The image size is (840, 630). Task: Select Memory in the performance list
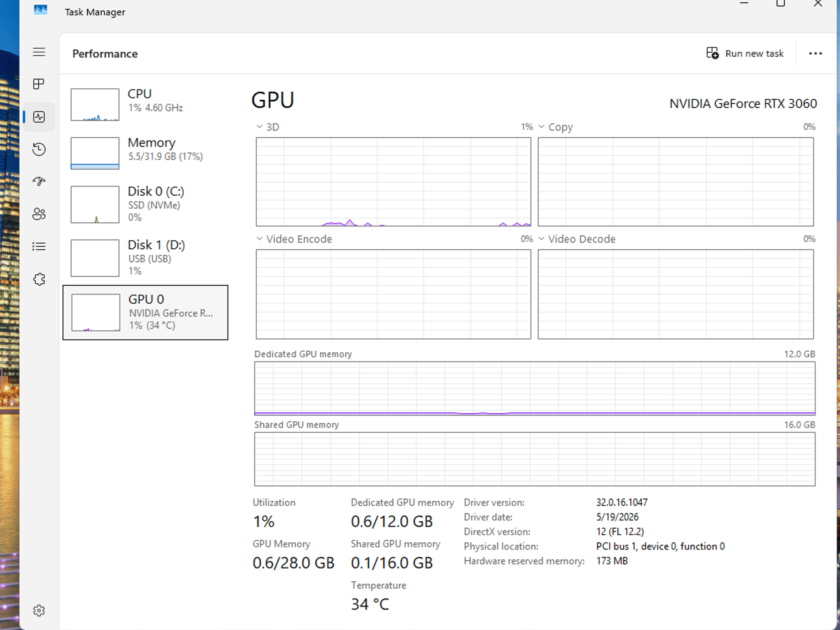coord(146,153)
